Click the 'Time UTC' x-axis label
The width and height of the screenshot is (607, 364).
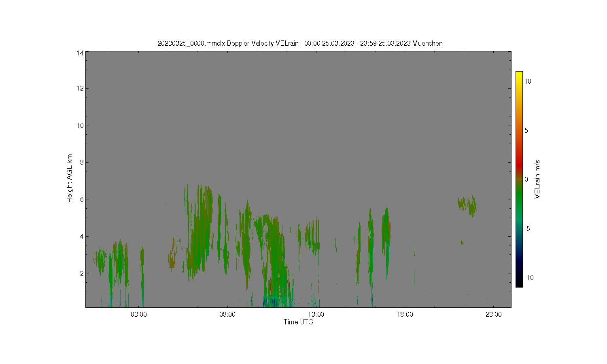coord(298,322)
